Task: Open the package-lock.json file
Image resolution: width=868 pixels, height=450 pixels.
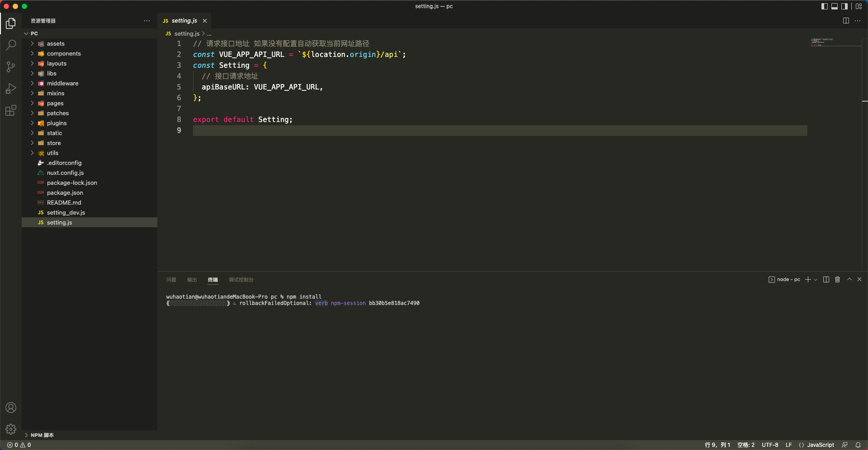Action: [x=90, y=183]
